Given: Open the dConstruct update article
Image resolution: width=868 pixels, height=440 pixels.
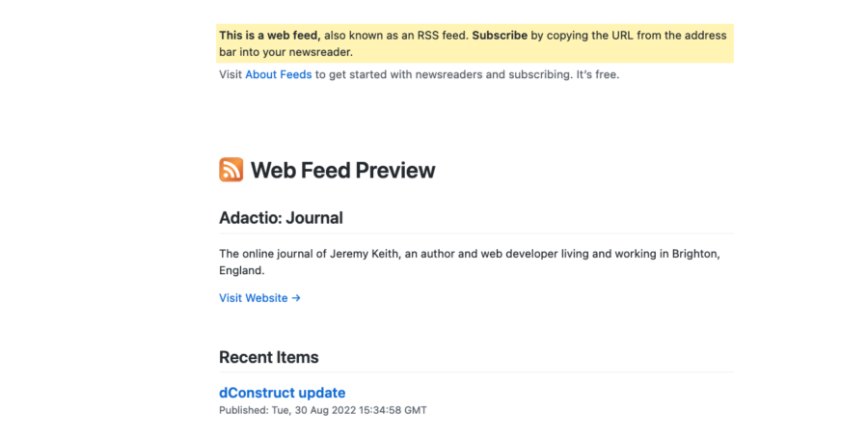Looking at the screenshot, I should pyautogui.click(x=282, y=393).
